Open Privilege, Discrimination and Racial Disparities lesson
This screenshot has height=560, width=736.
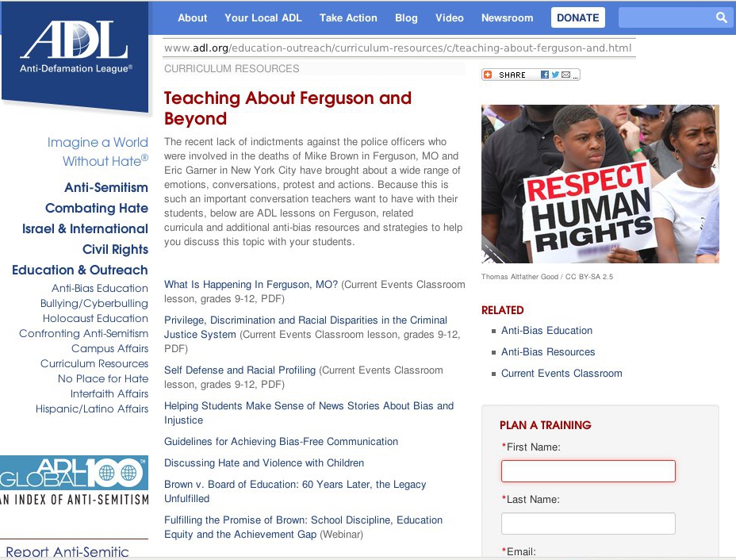pyautogui.click(x=305, y=327)
